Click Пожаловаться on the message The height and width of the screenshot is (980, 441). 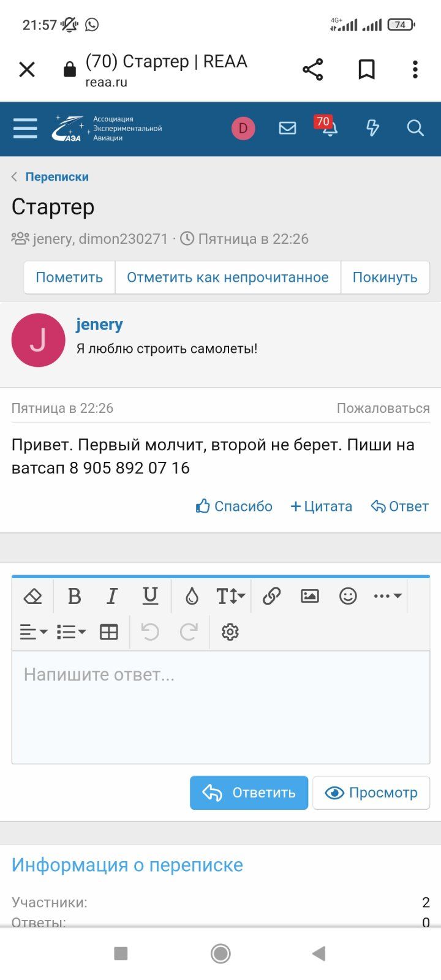[383, 409]
